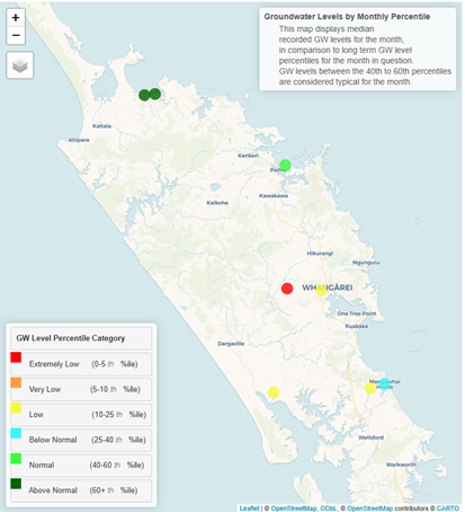Click the cyan marker at Mangawhai
Screen dimensions: 465x512
pyautogui.click(x=385, y=384)
